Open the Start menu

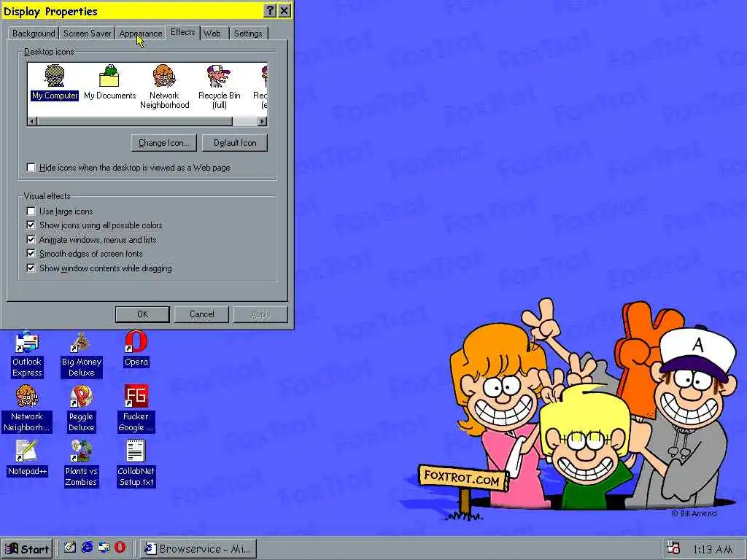tap(27, 548)
